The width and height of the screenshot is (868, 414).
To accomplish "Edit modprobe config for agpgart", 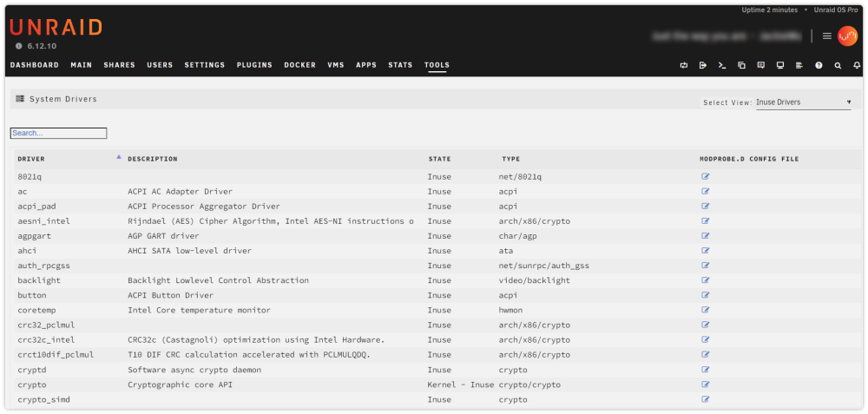I will 705,236.
